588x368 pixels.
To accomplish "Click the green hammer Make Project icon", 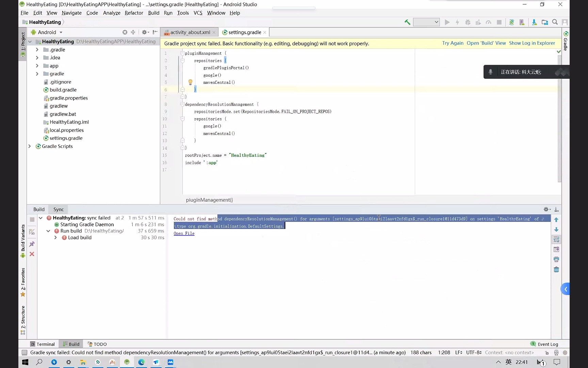I will [407, 22].
